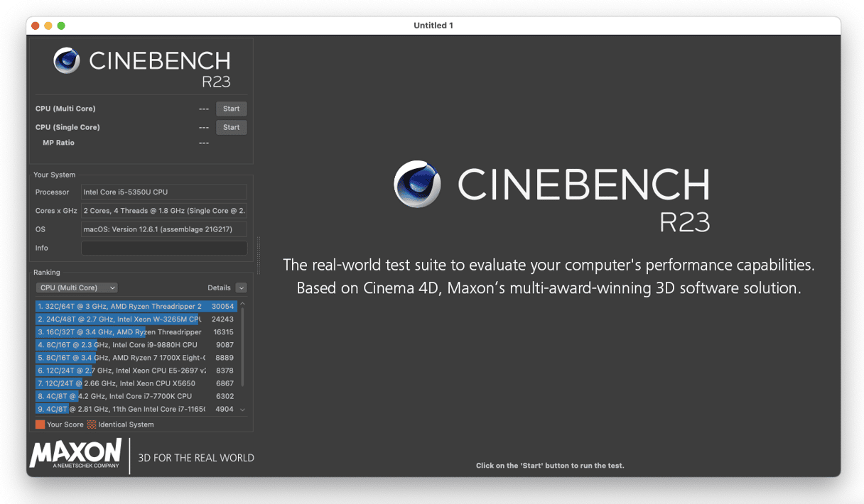Start the CPU Multi Core benchmark
The image size is (864, 504).
pos(231,109)
